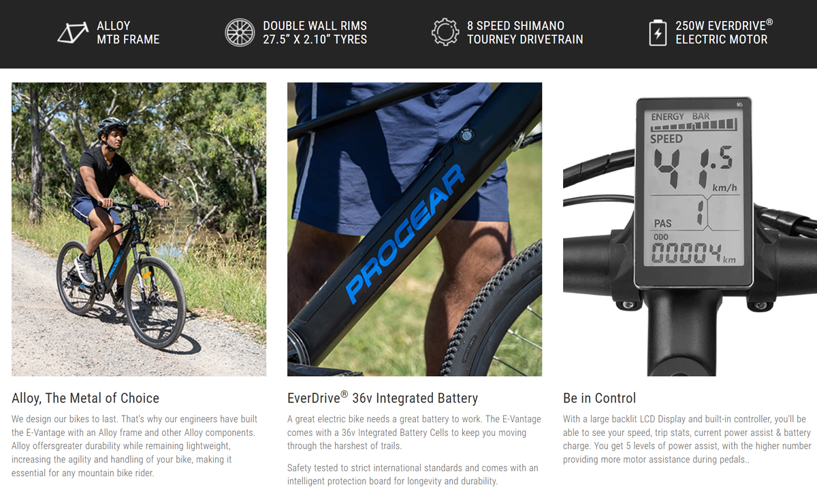
Task: Click the drivetrain gear icon
Action: 445,33
